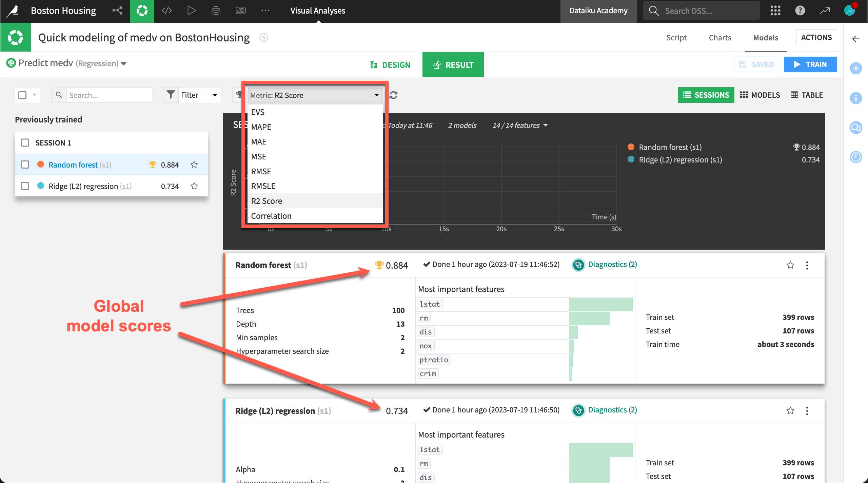Open the Notebooks icon
Screen dimensions: 868x483
click(x=216, y=11)
